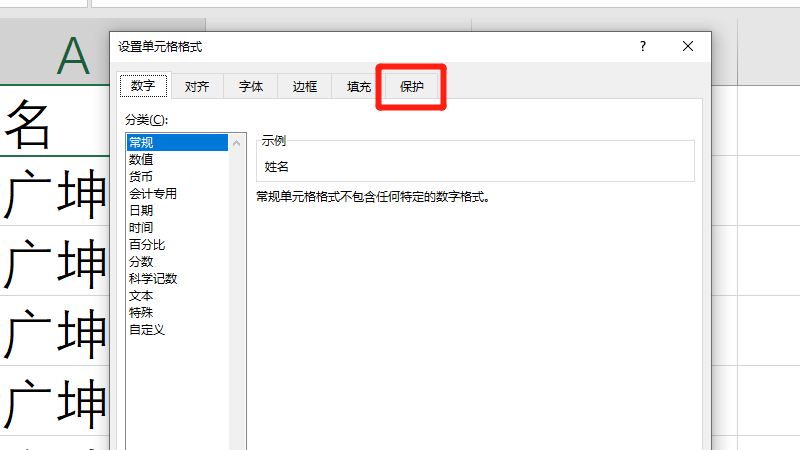The image size is (800, 450).
Task: Choose 日期 in the category list
Action: (x=141, y=210)
